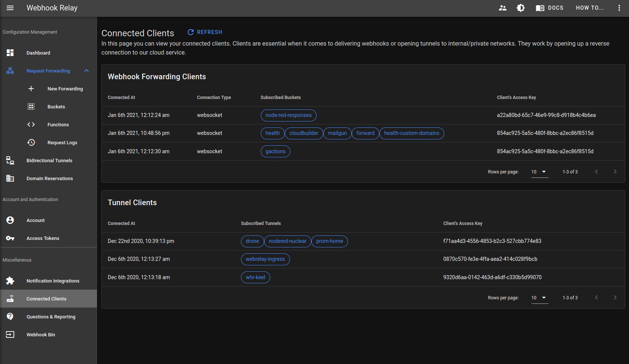Collapse the Request Forwarding section
The image size is (629, 364).
[86, 71]
